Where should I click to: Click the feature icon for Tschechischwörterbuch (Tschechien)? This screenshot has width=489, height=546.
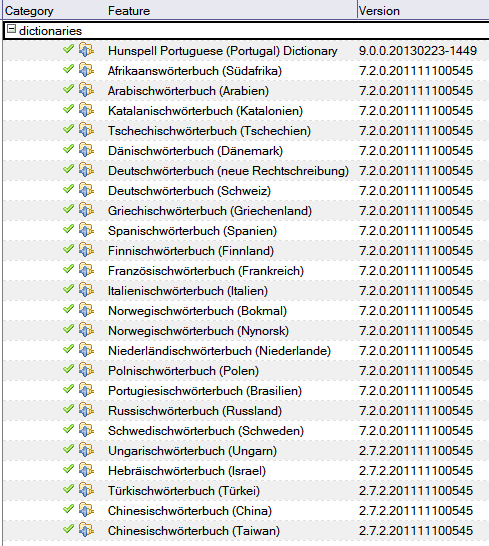86,130
